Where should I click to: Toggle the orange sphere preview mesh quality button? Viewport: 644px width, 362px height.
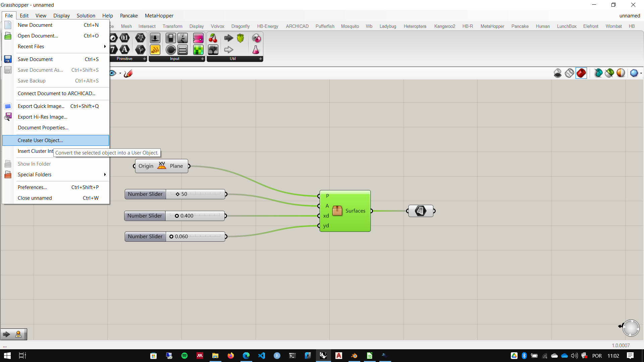(621, 73)
